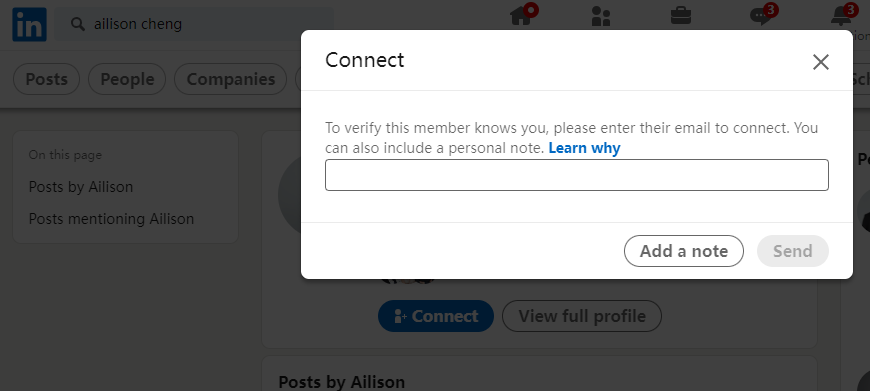The height and width of the screenshot is (391, 870).
Task: Click the email input field
Action: coord(576,175)
